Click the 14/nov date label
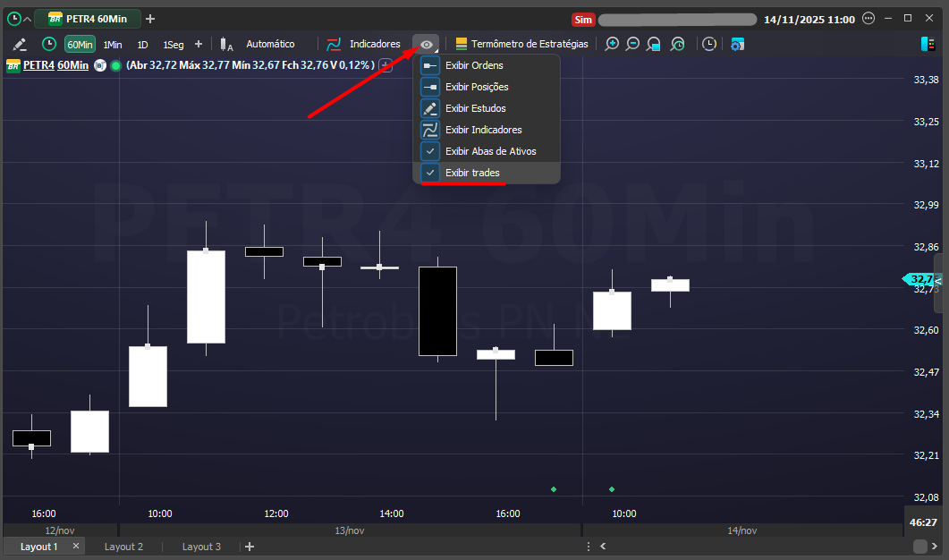The height and width of the screenshot is (560, 949). [742, 531]
